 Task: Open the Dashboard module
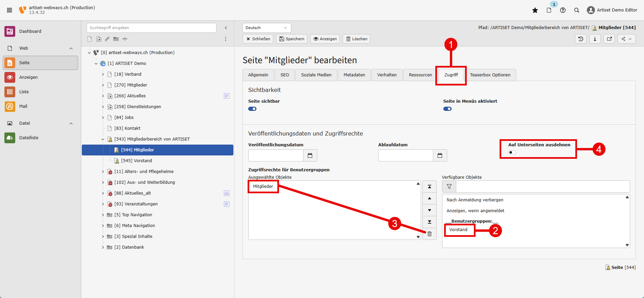[41, 31]
